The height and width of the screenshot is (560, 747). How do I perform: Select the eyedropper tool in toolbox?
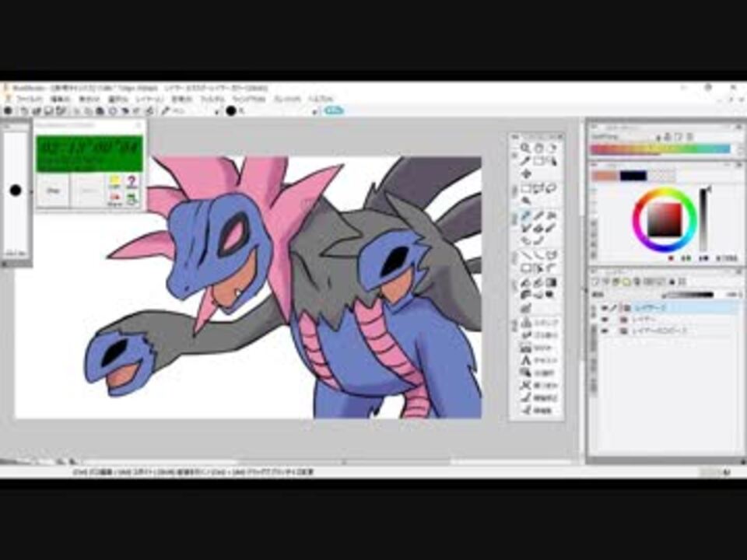[x=525, y=162]
